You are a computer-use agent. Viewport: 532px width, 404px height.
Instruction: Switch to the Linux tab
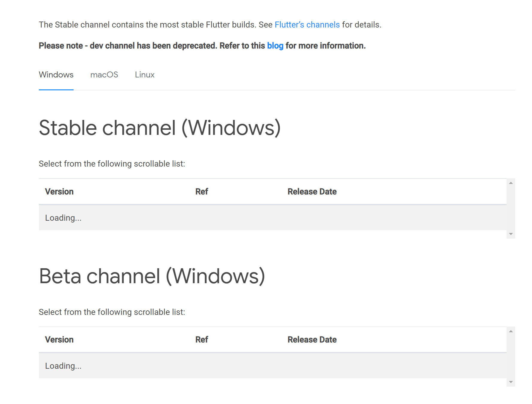pos(145,75)
